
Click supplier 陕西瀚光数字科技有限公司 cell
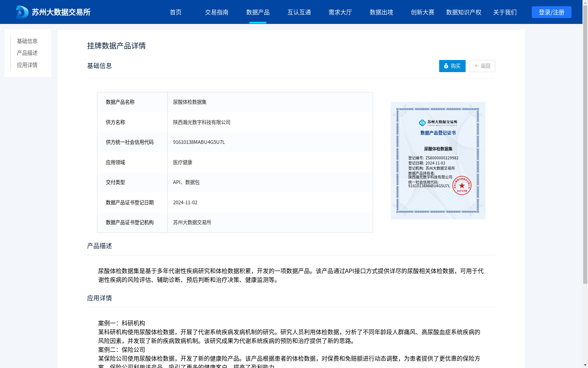tap(270, 122)
